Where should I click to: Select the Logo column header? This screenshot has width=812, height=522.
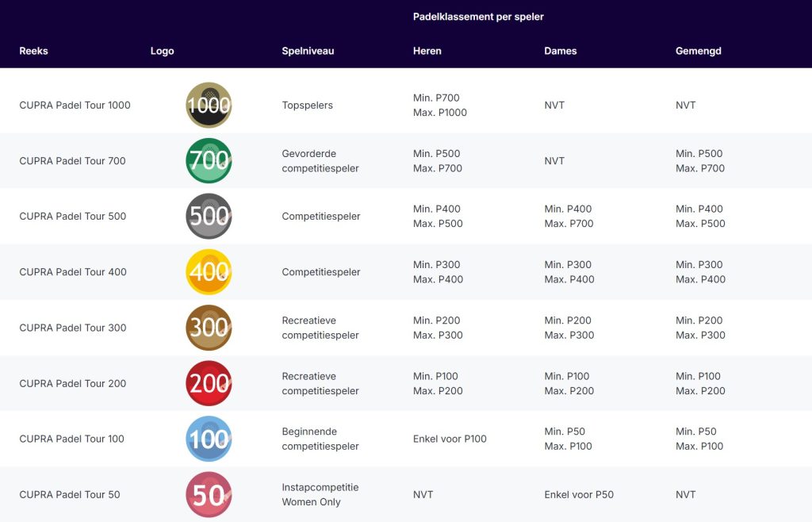coord(162,51)
